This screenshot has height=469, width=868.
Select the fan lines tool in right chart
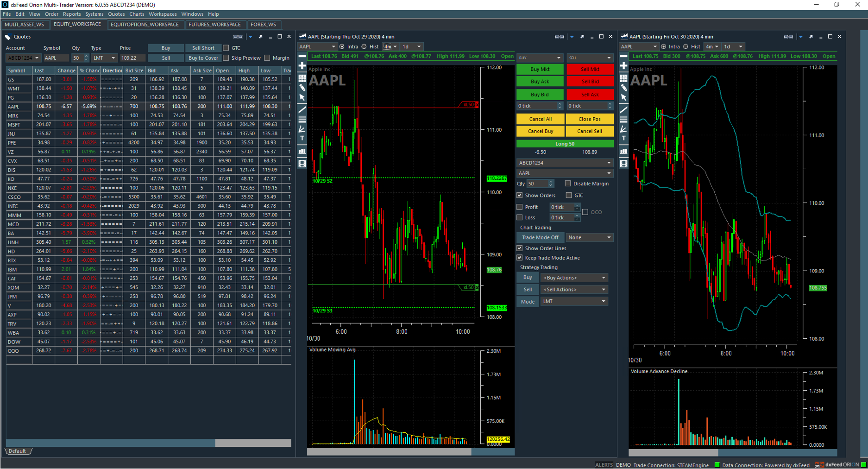pos(623,129)
